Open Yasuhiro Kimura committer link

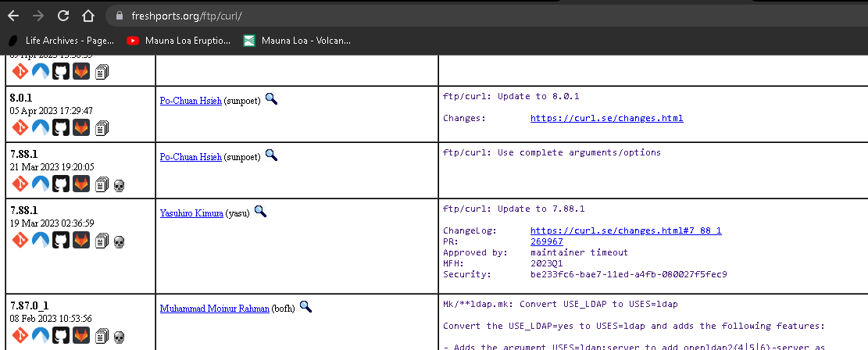[191, 212]
